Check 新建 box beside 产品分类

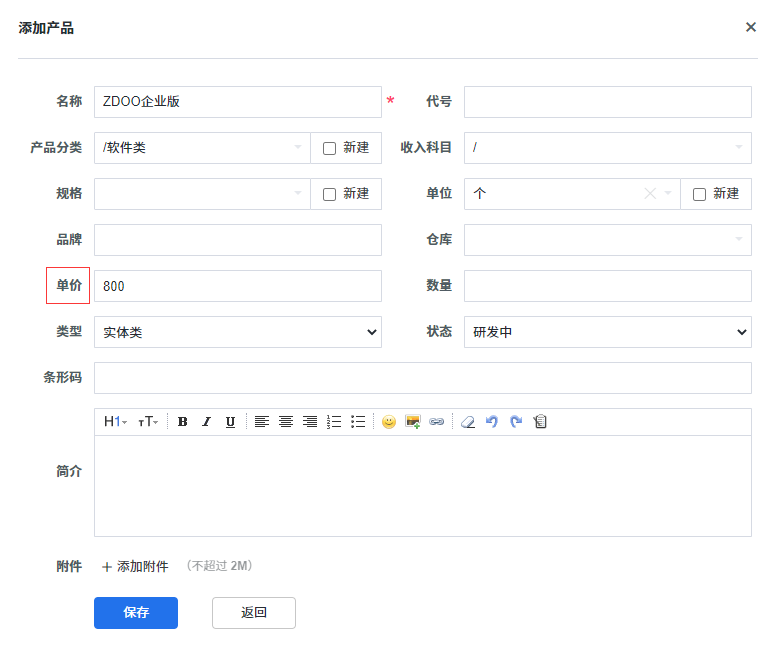coord(329,148)
